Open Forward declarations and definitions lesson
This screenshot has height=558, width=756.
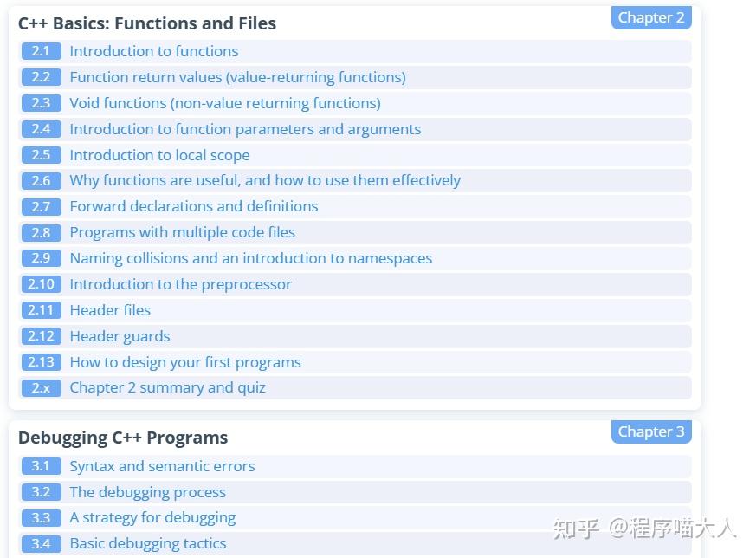coord(193,206)
